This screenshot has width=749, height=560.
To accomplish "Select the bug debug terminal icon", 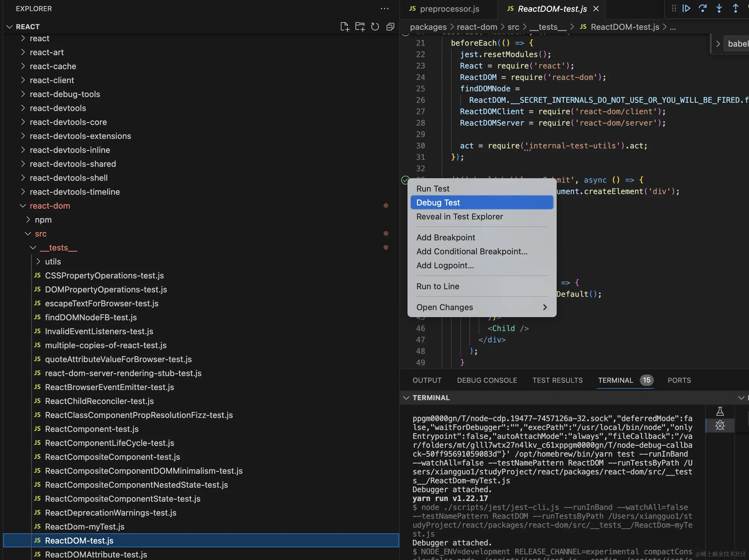I will [x=720, y=425].
